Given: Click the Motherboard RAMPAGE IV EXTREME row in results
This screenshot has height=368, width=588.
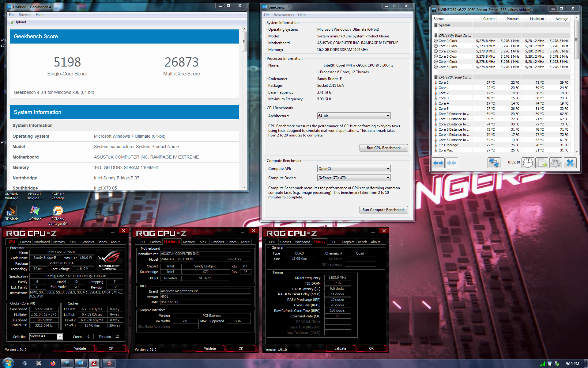Looking at the screenshot, I should click(x=124, y=157).
